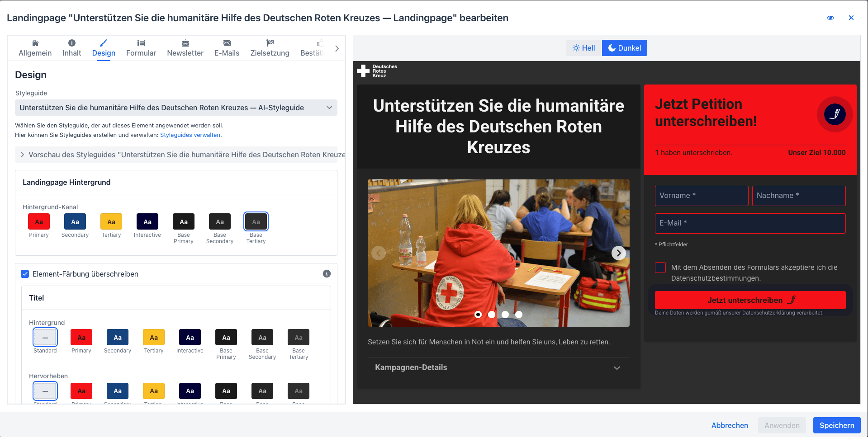Select red Primary swatch under Hervorheben
Screen dimensions: 868x437
tap(81, 391)
